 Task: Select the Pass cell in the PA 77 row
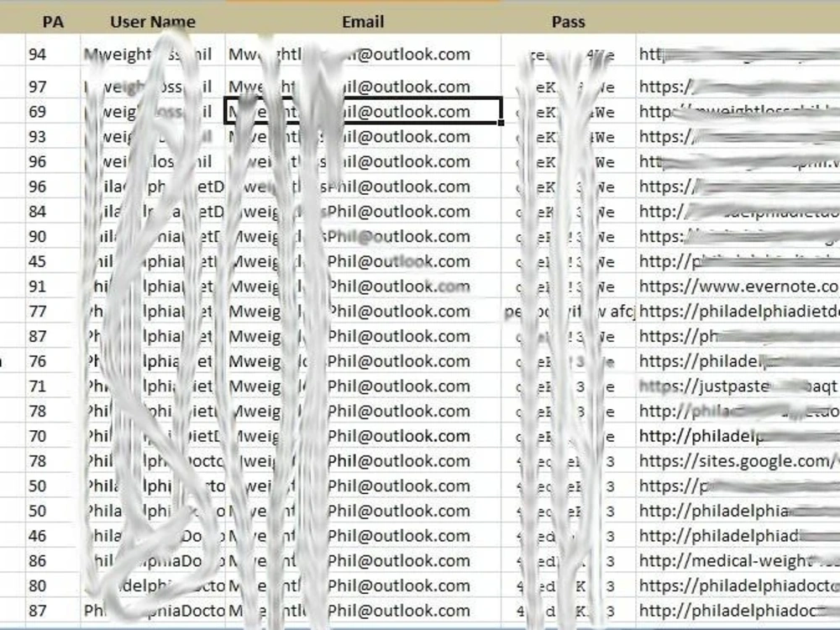(x=569, y=312)
